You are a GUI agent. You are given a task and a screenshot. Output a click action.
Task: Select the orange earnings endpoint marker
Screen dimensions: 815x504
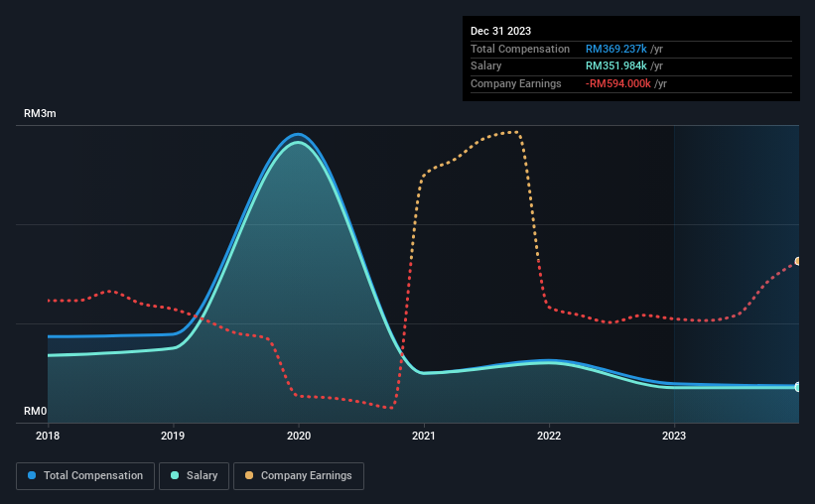[798, 261]
